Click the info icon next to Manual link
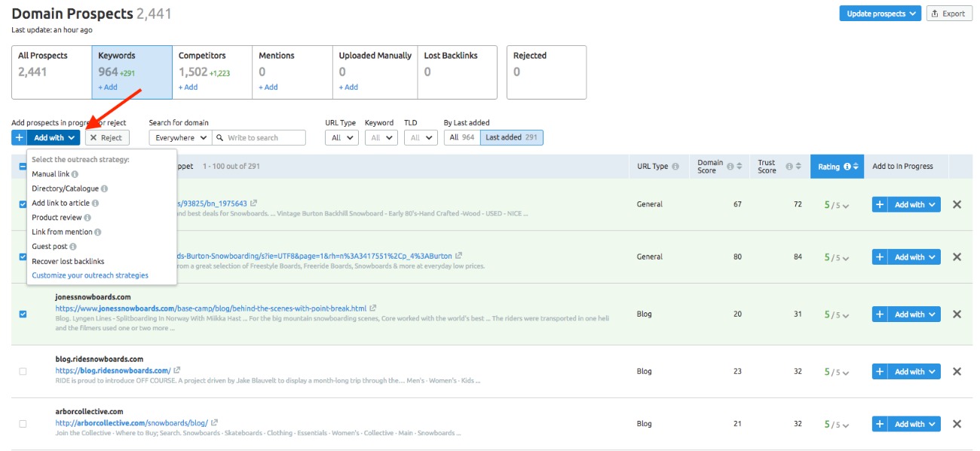 75,174
